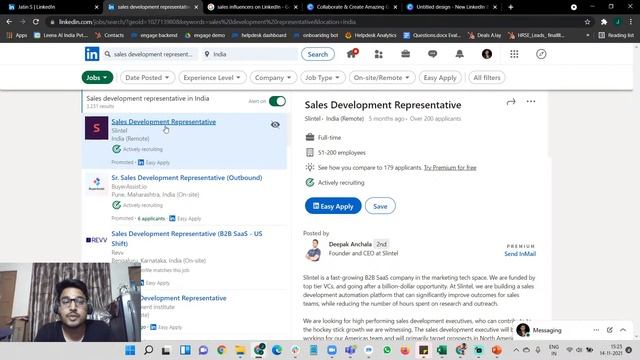Click the Try Premium for free link
The image size is (640, 360).
point(450,167)
